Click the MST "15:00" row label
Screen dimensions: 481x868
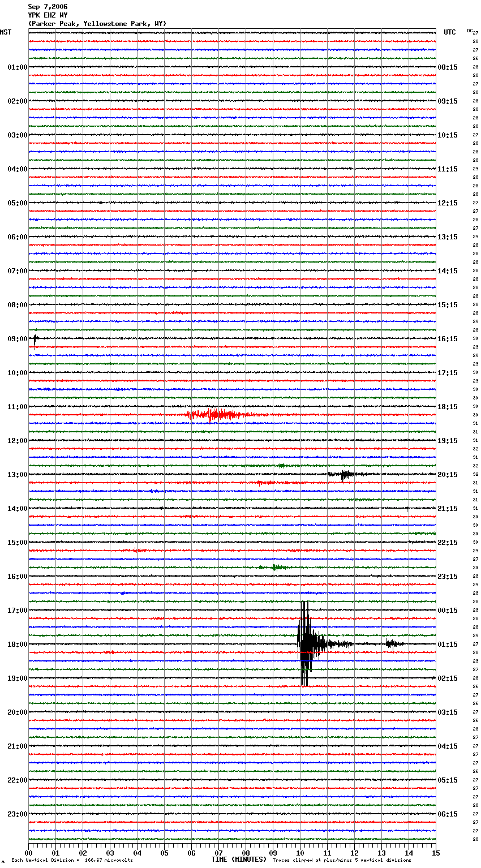tap(18, 543)
